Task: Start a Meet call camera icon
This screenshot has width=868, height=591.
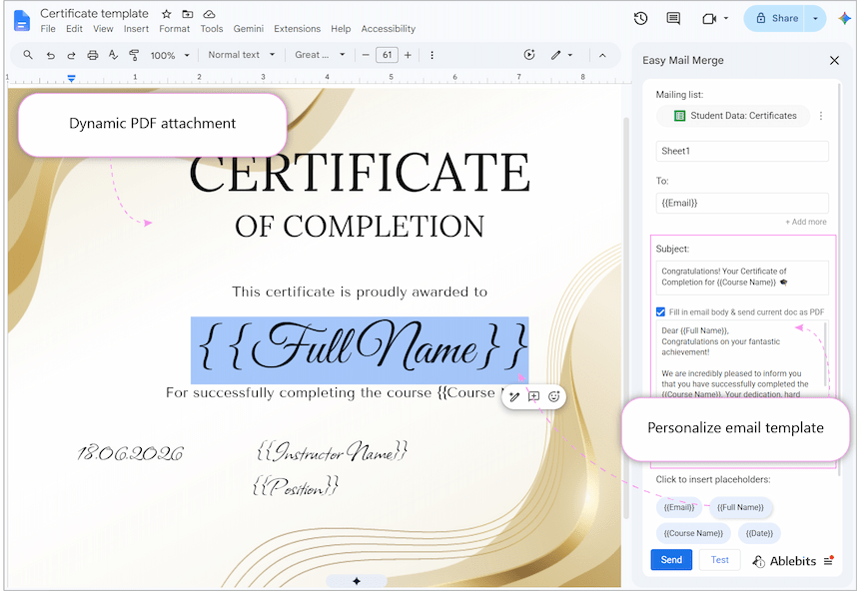Action: (x=709, y=19)
